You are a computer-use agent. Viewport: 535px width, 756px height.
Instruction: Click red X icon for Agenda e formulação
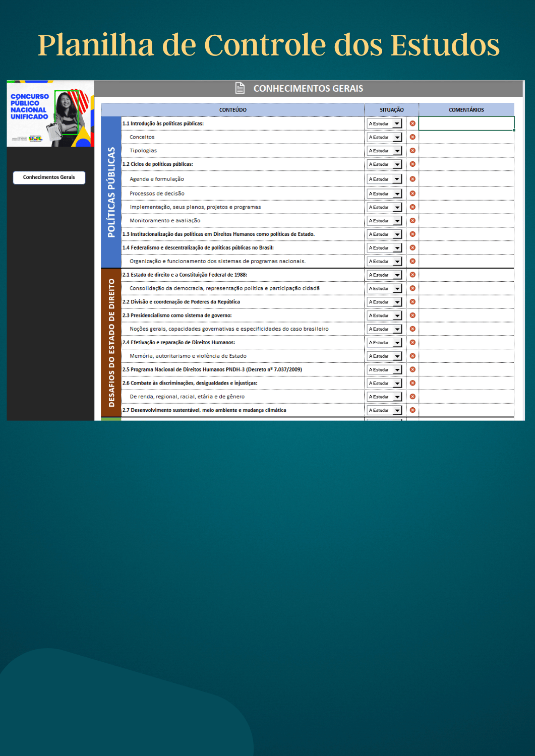click(412, 179)
